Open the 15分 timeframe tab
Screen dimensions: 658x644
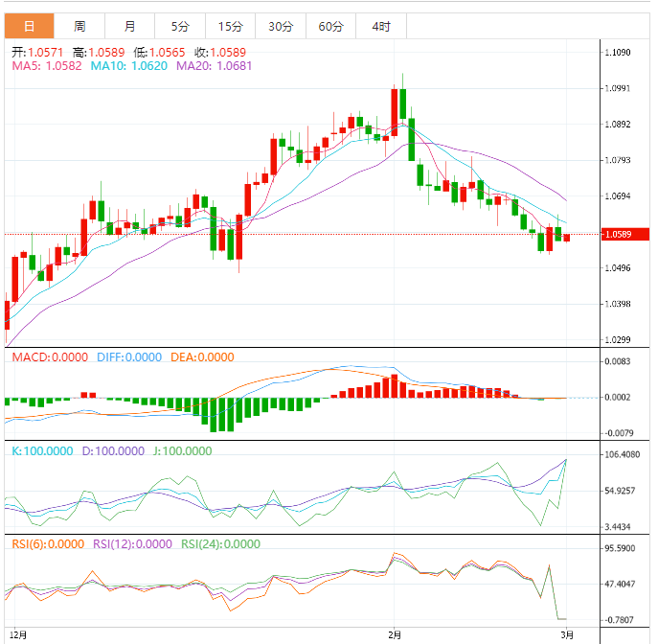(230, 26)
